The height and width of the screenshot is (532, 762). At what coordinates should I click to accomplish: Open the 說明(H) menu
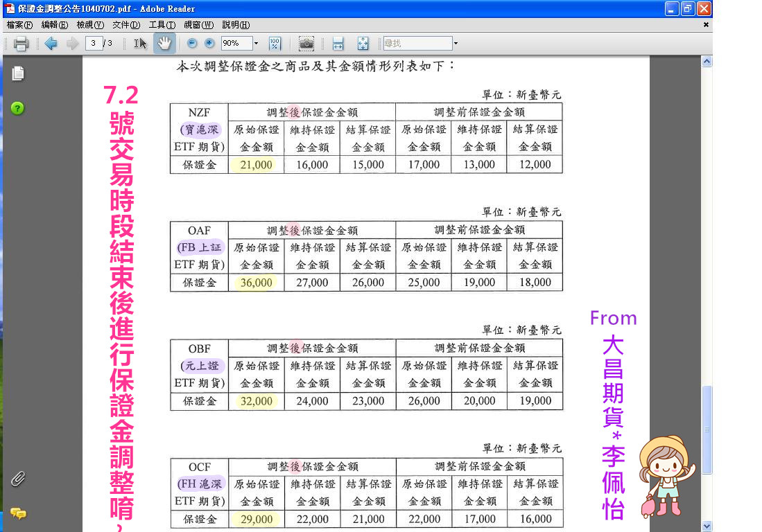(236, 25)
